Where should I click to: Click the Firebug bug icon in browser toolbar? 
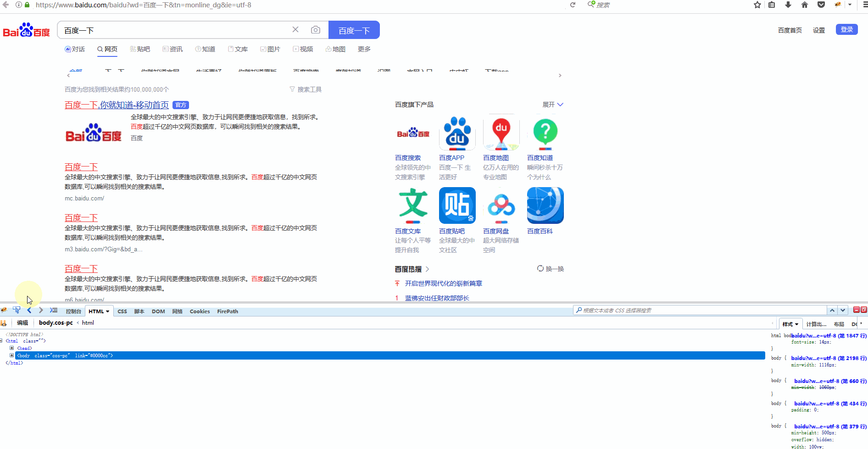(x=838, y=5)
